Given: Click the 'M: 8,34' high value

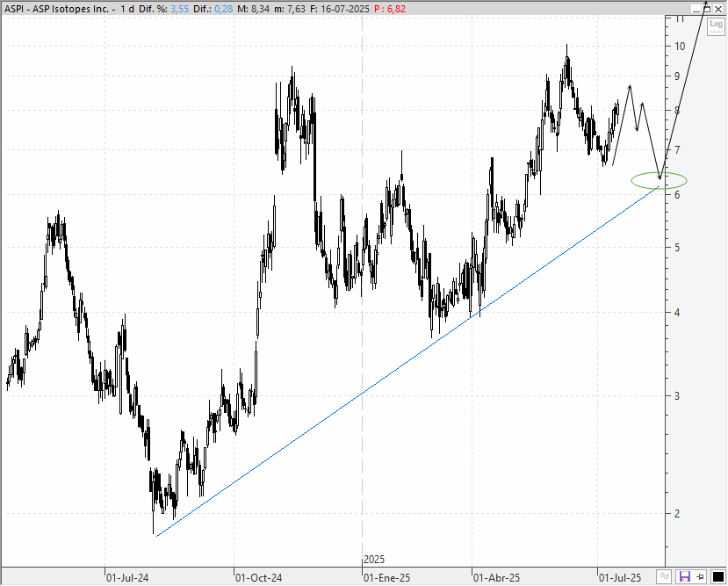Looking at the screenshot, I should point(254,9).
